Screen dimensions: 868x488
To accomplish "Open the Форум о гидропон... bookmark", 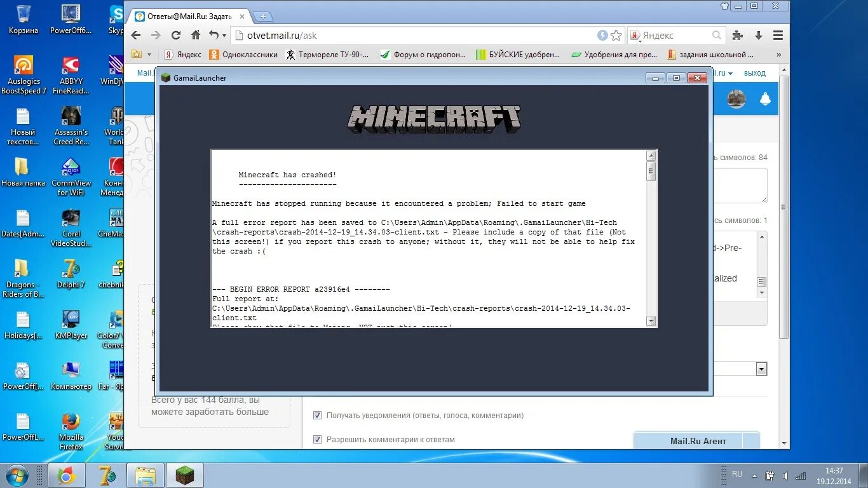I will pos(423,55).
